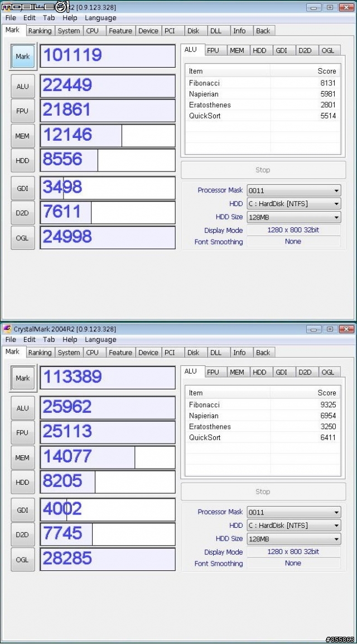Click the MEM button beside score 12146
The height and width of the screenshot is (644, 357).
22,136
